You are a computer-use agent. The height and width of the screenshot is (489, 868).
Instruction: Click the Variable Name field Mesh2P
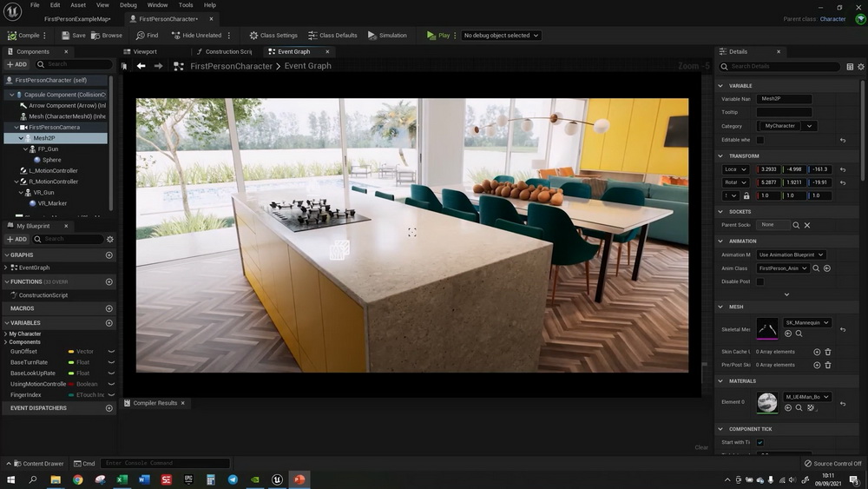pyautogui.click(x=784, y=99)
